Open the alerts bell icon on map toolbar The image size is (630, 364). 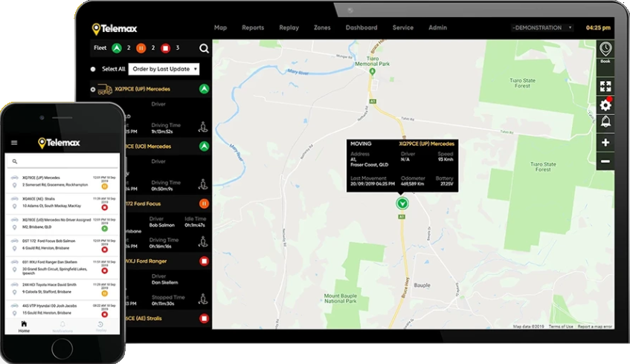605,122
